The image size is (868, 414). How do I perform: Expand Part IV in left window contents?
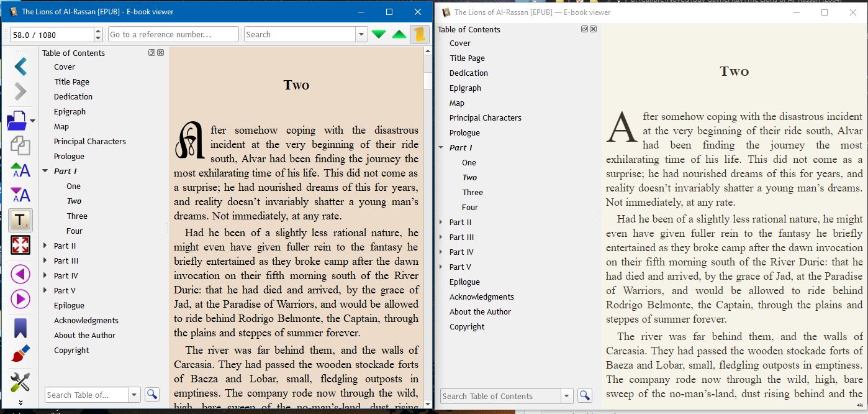click(45, 275)
